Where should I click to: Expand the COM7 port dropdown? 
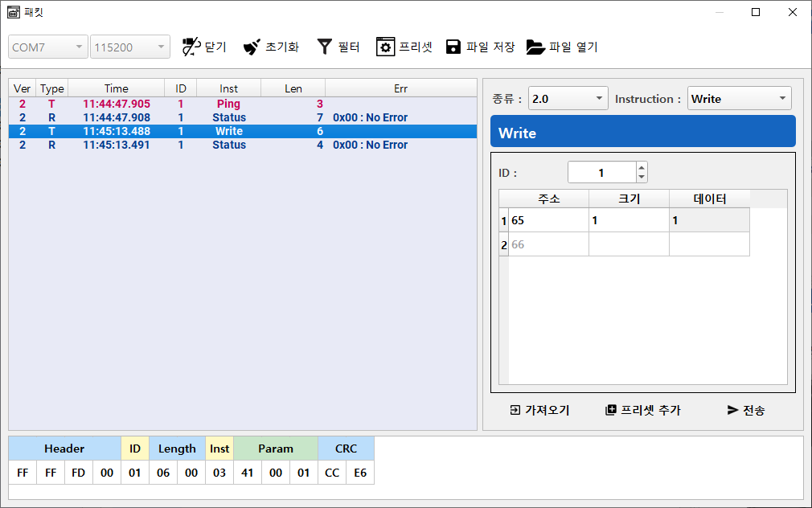point(48,47)
